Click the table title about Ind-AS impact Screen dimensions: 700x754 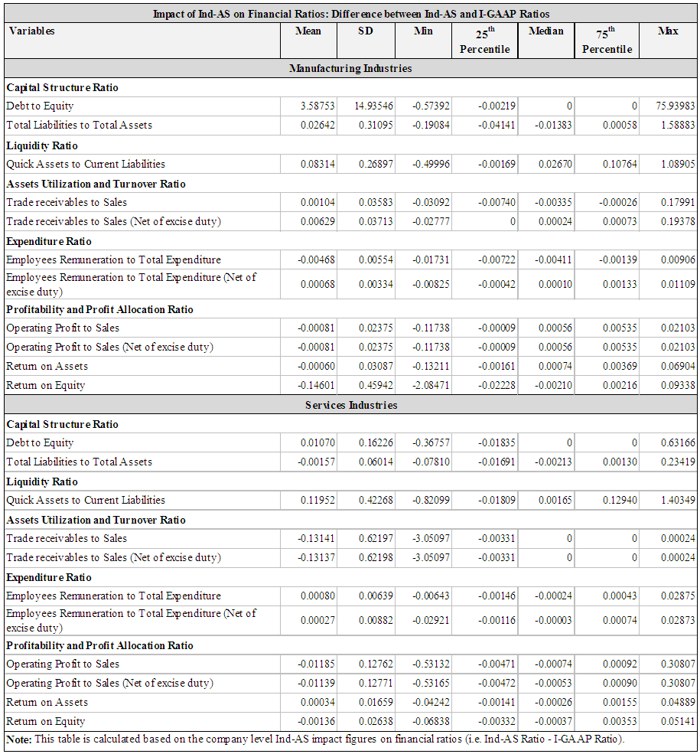click(x=351, y=14)
